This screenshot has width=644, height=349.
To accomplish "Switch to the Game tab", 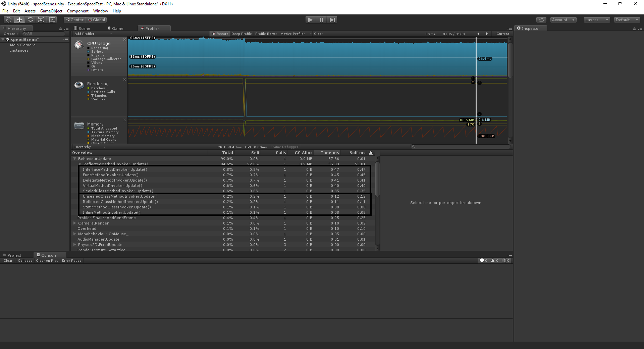I will coord(115,29).
